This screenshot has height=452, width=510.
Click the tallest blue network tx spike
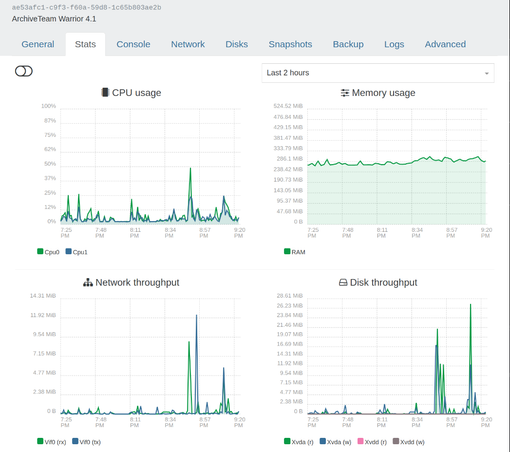pos(196,316)
